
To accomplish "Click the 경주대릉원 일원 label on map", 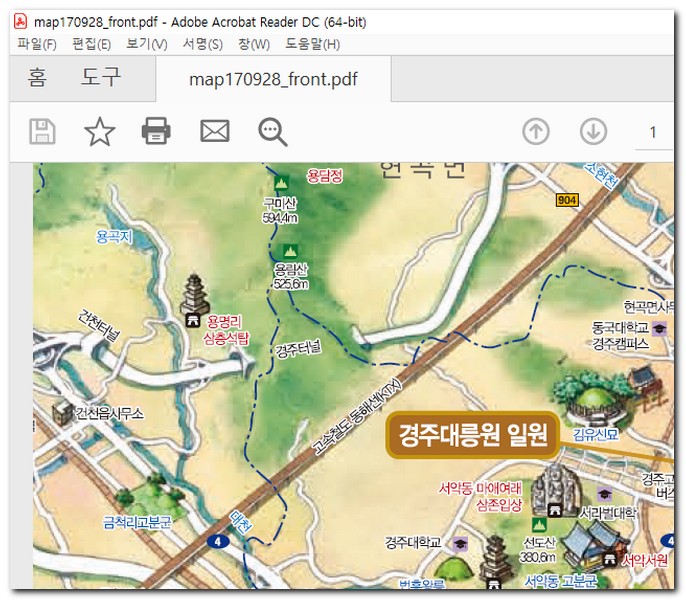I will [473, 436].
